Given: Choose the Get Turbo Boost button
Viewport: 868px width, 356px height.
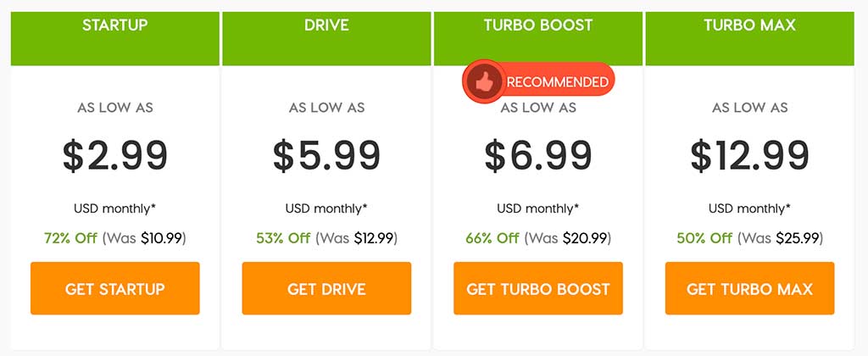Looking at the screenshot, I should [x=537, y=289].
